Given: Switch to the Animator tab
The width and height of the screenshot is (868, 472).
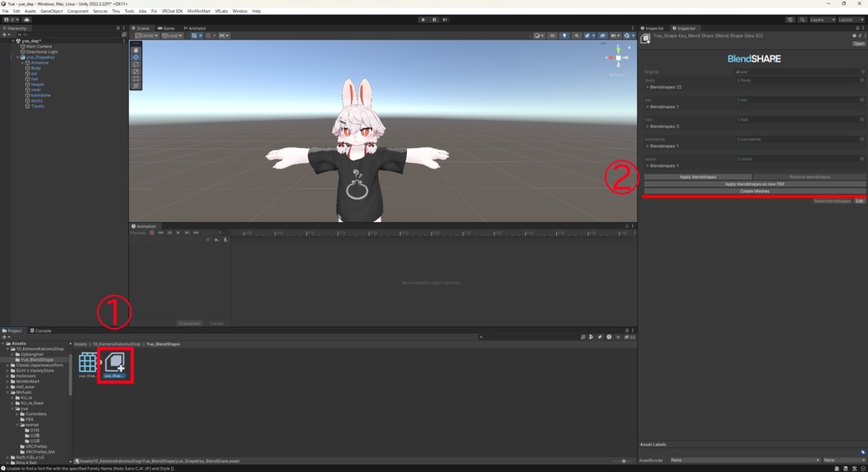Looking at the screenshot, I should point(195,28).
